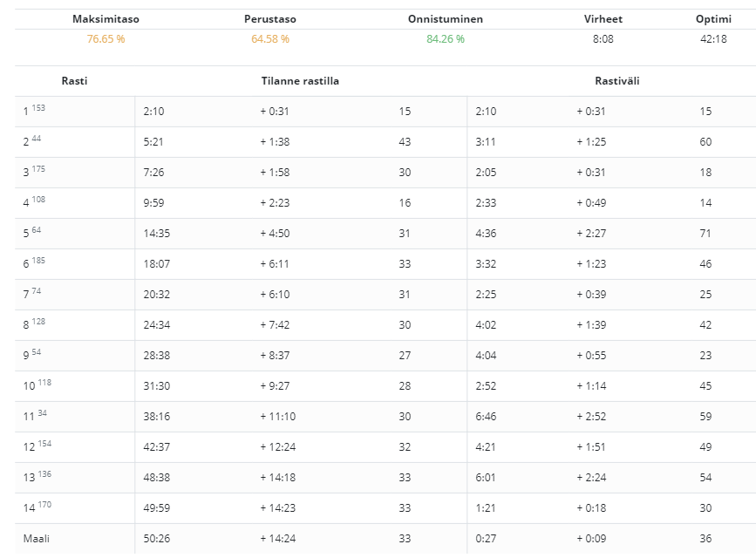Click the Maali row label
756x558 pixels.
[x=37, y=539]
